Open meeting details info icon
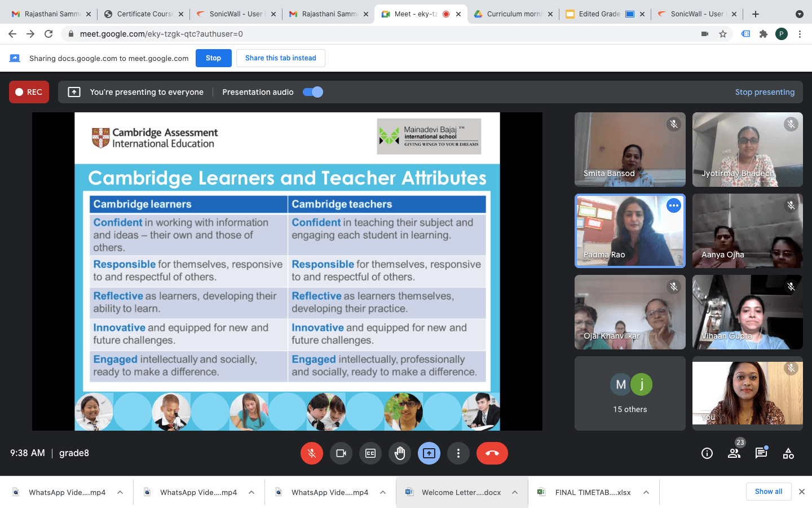 [x=707, y=453]
